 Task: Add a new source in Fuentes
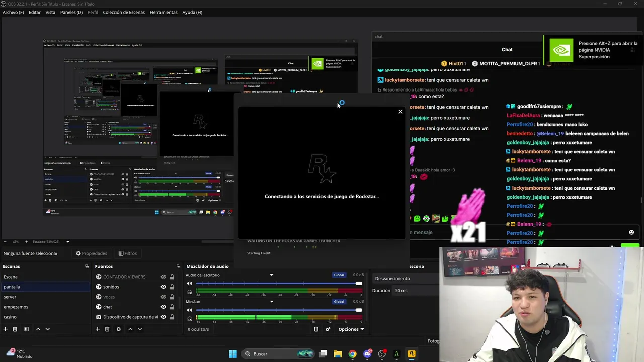(x=98, y=329)
